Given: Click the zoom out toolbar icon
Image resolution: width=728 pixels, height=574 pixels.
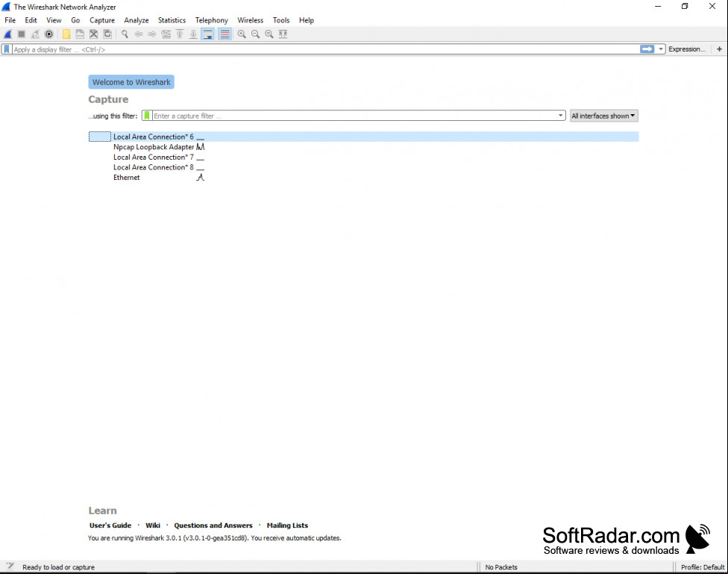Looking at the screenshot, I should pos(255,34).
